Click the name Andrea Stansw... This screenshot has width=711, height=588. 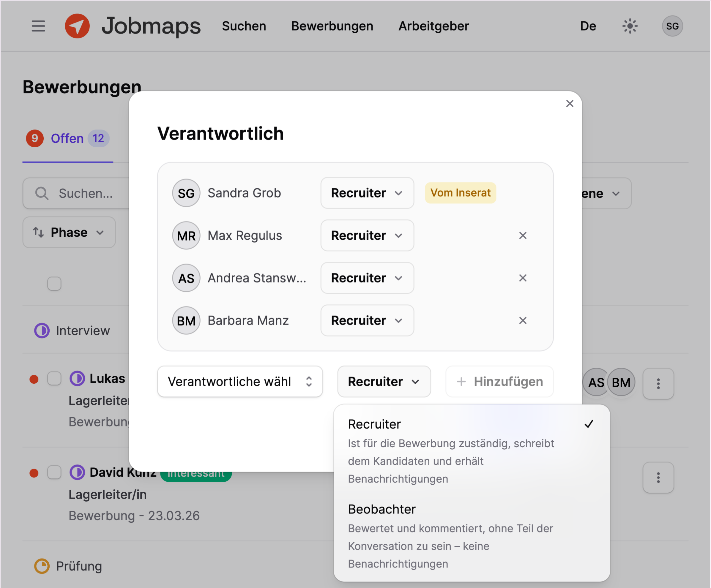(x=257, y=278)
